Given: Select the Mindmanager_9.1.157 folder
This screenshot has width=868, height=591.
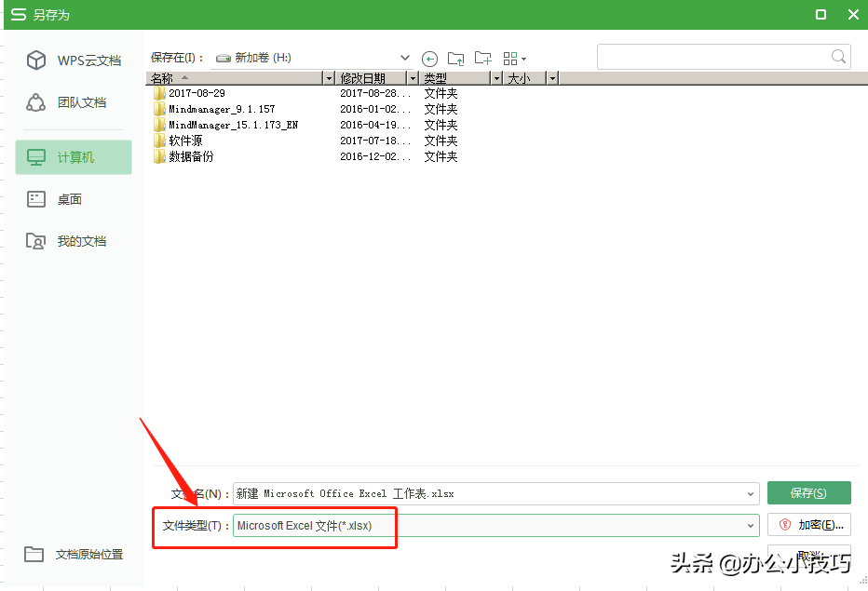Looking at the screenshot, I should tap(222, 109).
